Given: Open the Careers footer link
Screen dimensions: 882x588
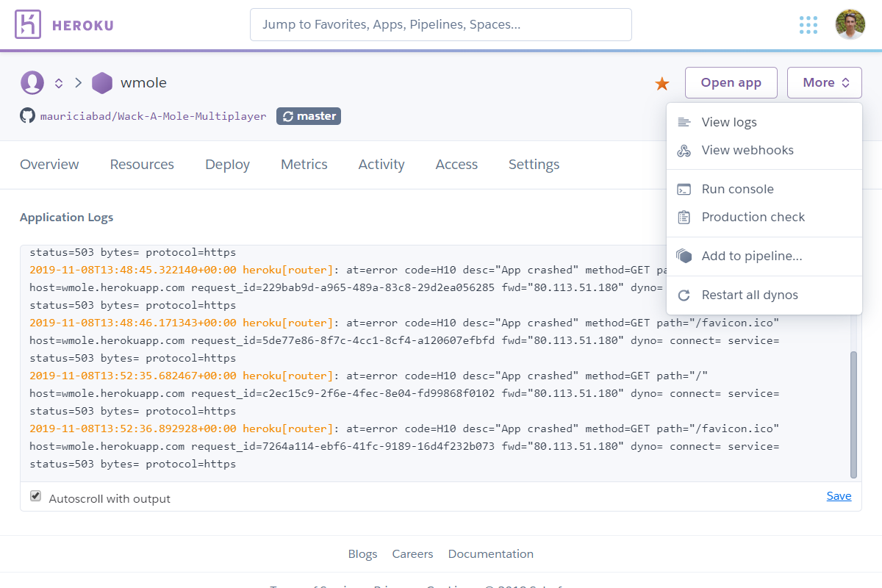Looking at the screenshot, I should [x=412, y=554].
